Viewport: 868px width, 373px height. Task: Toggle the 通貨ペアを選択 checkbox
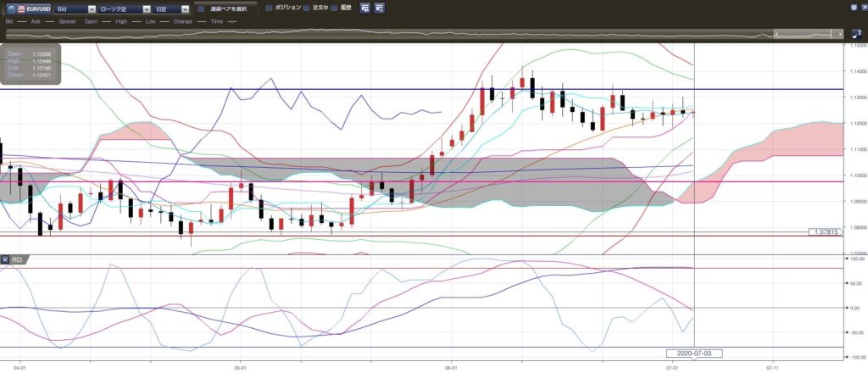pos(202,8)
